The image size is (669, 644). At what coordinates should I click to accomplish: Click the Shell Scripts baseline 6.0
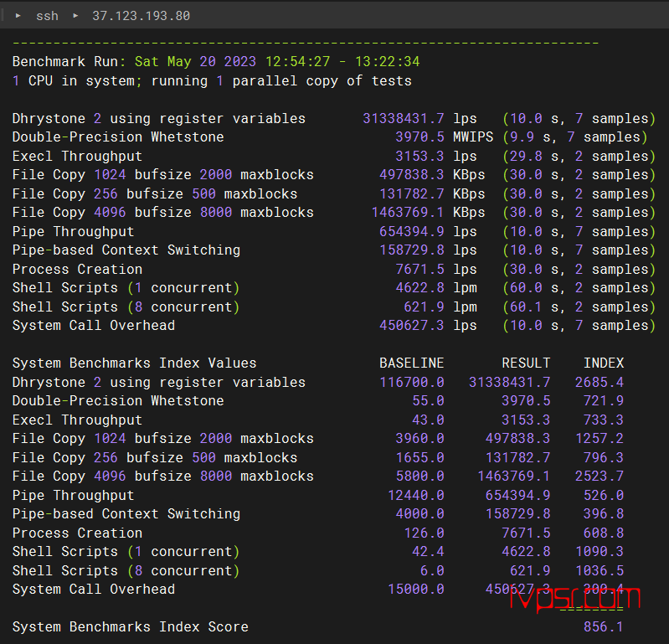(432, 570)
